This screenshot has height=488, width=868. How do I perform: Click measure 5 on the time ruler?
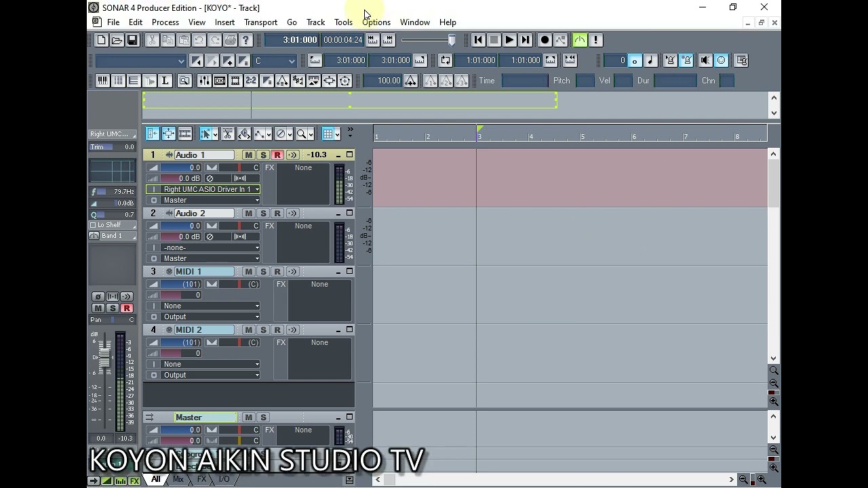point(582,137)
